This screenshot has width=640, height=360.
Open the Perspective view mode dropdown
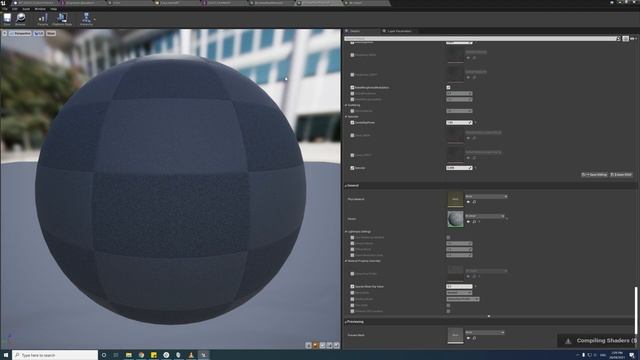(20, 33)
